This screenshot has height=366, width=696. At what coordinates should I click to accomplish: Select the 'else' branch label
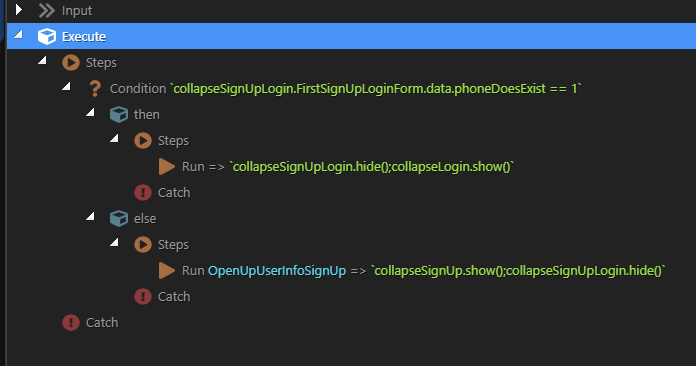point(145,219)
